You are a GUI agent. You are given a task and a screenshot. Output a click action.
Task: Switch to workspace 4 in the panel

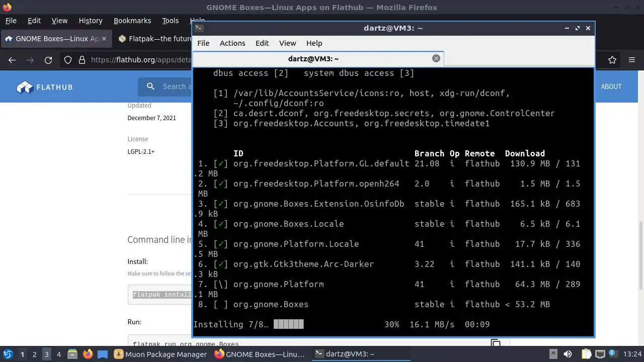58,354
